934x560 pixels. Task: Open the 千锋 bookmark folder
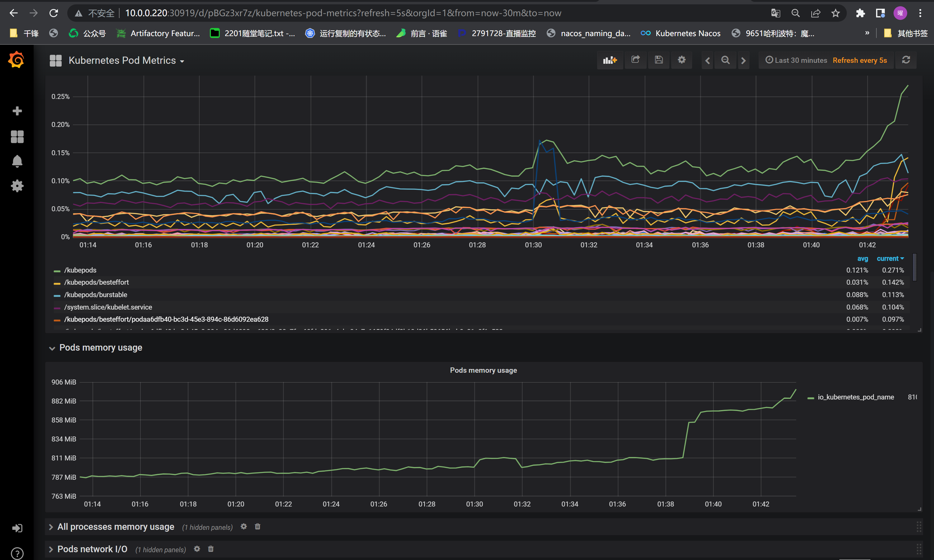25,33
